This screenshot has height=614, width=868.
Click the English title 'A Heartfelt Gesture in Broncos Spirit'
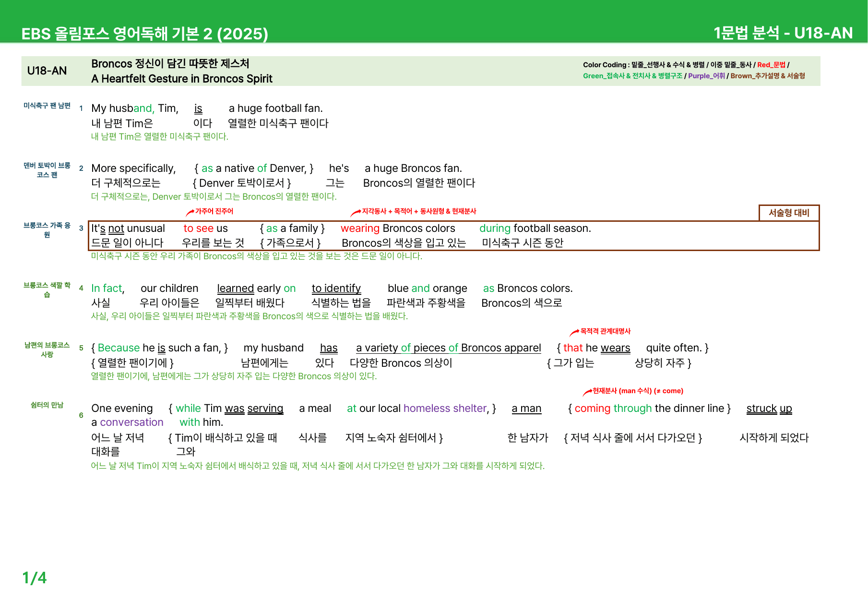[182, 79]
